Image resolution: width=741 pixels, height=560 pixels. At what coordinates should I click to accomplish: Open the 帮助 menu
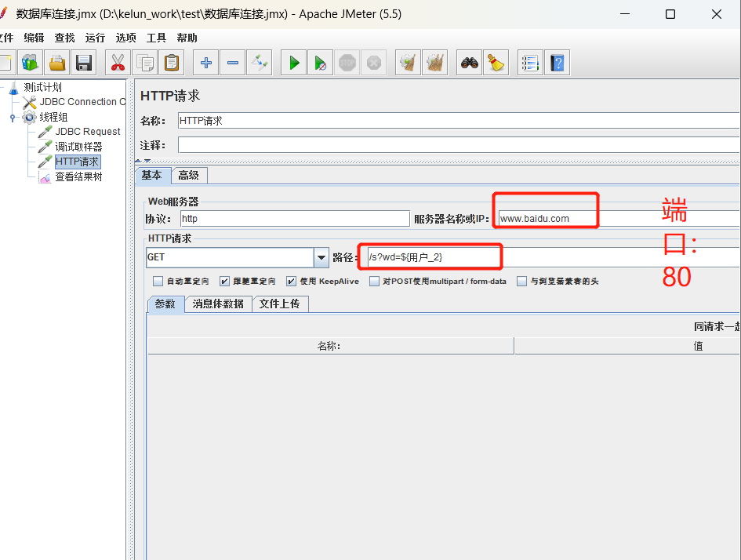187,38
